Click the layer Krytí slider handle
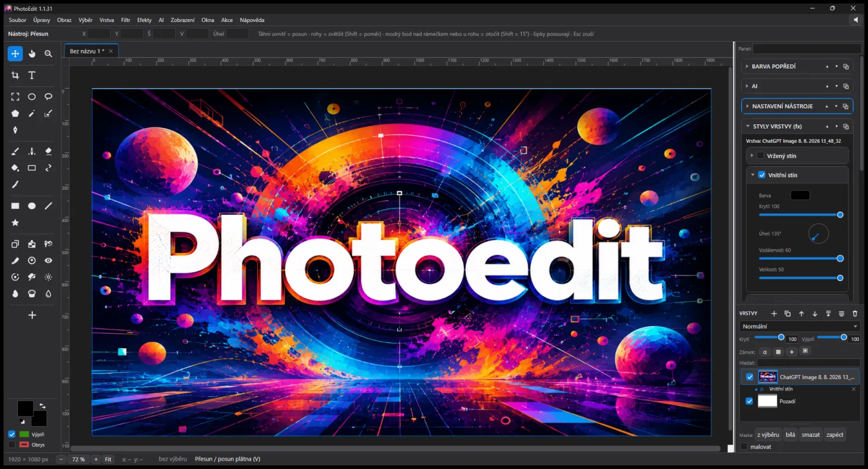The width and height of the screenshot is (868, 469). tap(781, 337)
